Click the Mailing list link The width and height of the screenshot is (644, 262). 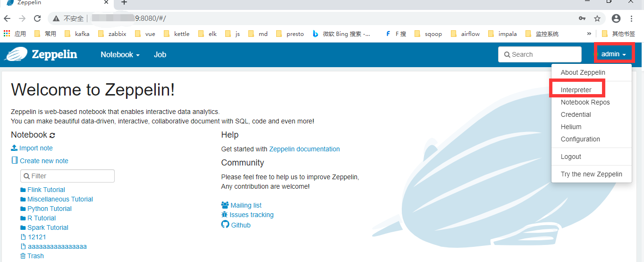click(x=241, y=205)
